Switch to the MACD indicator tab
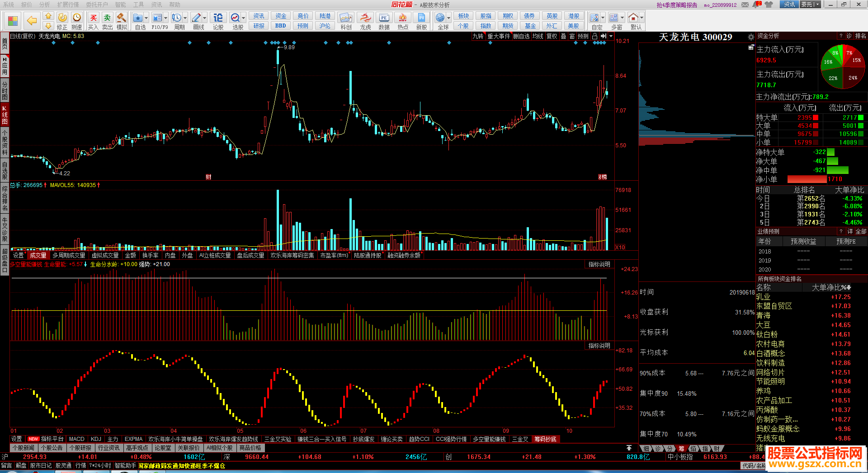 click(x=76, y=439)
